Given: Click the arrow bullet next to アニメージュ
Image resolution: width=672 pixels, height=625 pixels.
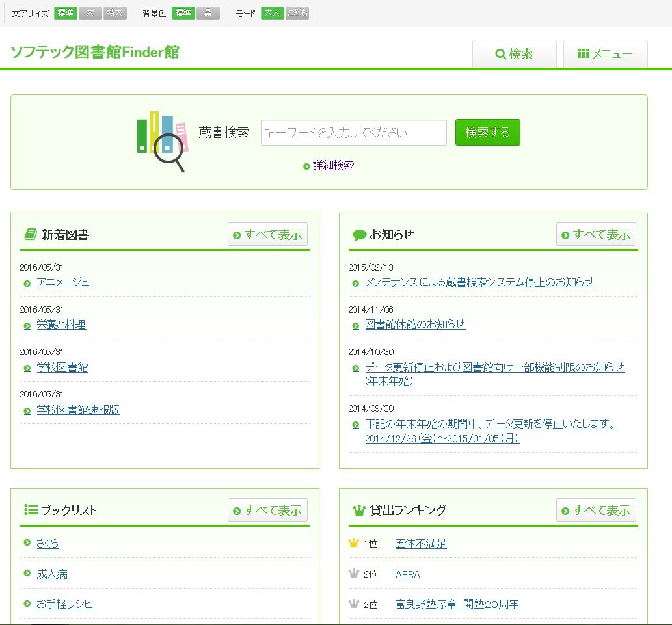Looking at the screenshot, I should (x=27, y=283).
